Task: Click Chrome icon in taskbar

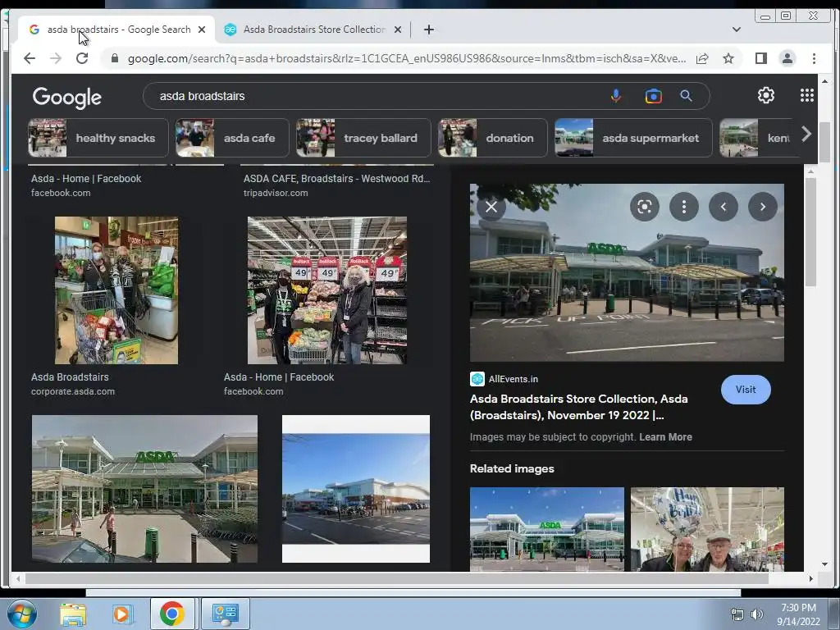Action: pyautogui.click(x=172, y=614)
